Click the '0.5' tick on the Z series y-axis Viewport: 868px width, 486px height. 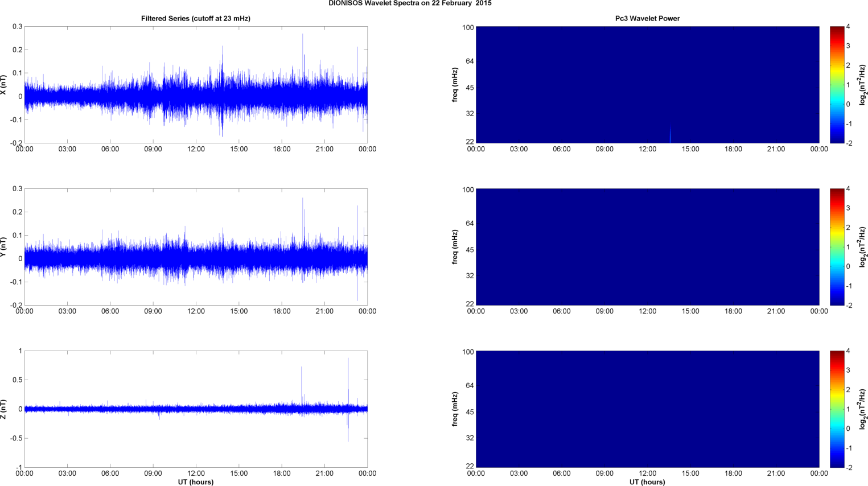[18, 380]
